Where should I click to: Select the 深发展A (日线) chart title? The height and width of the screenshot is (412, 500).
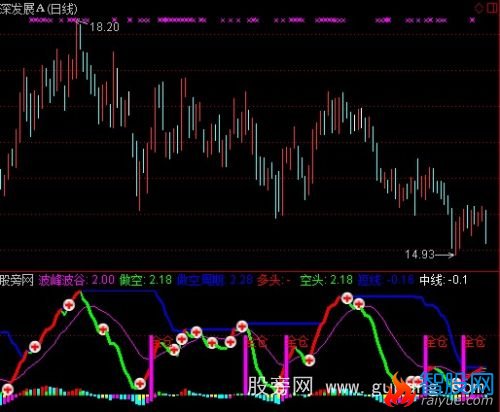click(39, 9)
